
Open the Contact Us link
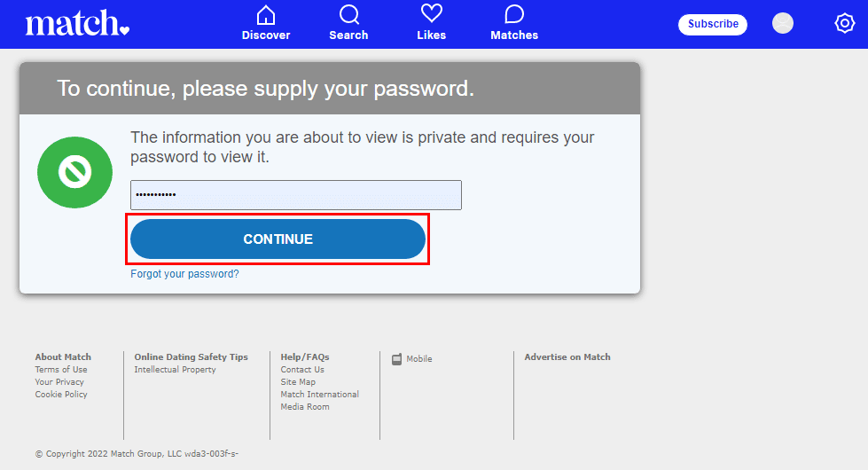coord(302,370)
